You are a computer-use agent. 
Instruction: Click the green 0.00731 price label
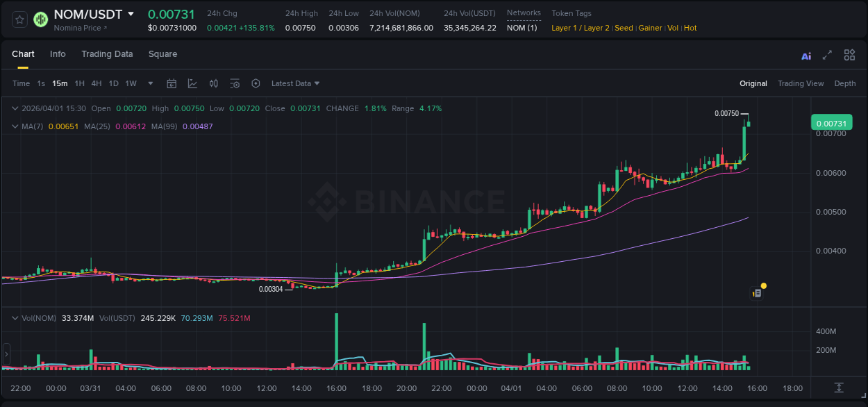coord(833,121)
